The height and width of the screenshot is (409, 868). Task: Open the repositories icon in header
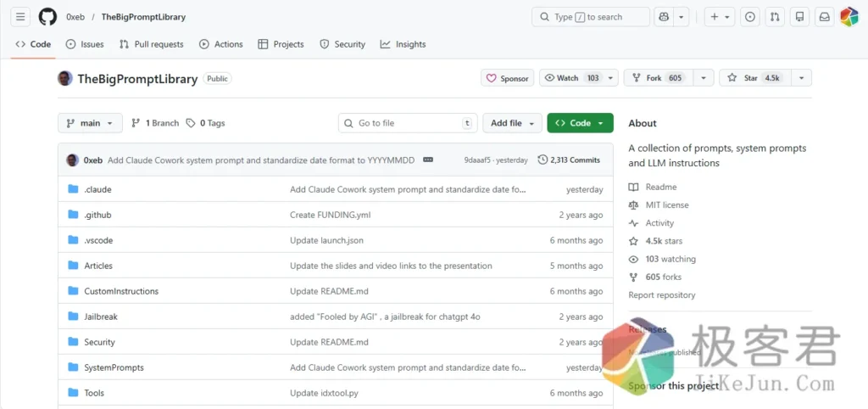pyautogui.click(x=799, y=17)
